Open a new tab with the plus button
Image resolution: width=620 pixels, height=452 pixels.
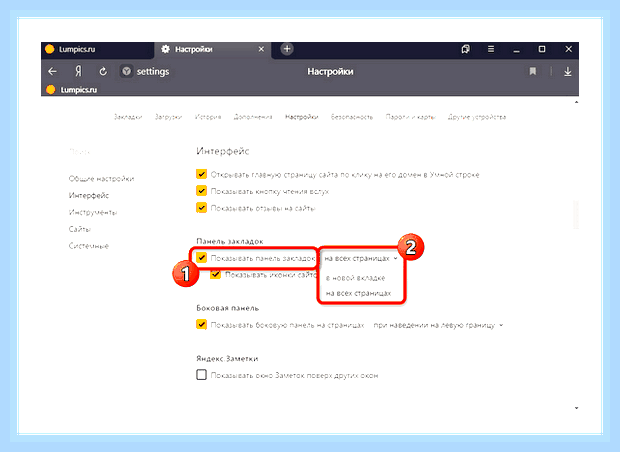coord(287,49)
